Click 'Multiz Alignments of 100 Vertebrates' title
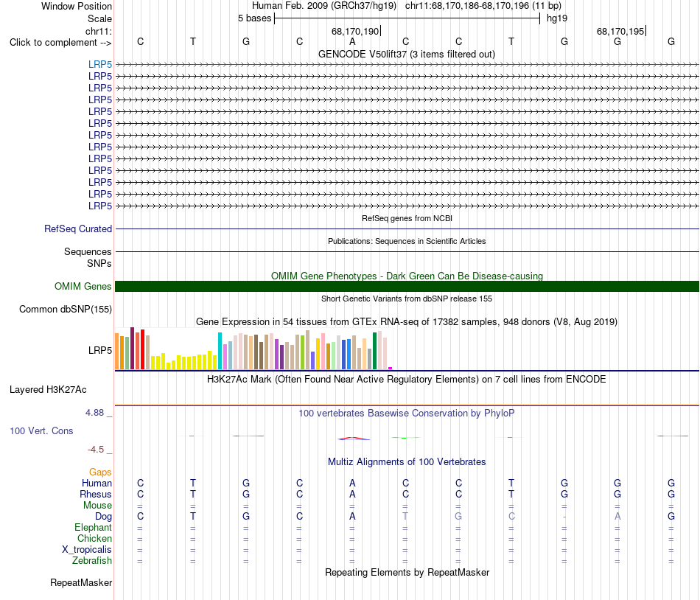 tap(406, 461)
